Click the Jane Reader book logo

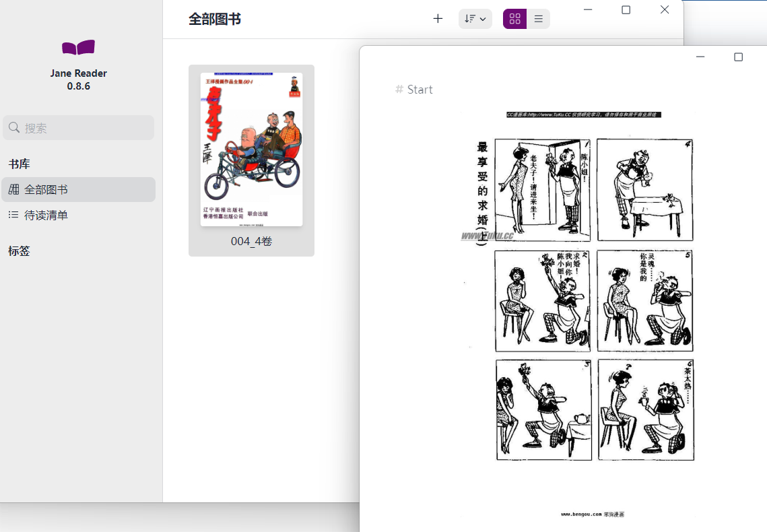(x=78, y=47)
